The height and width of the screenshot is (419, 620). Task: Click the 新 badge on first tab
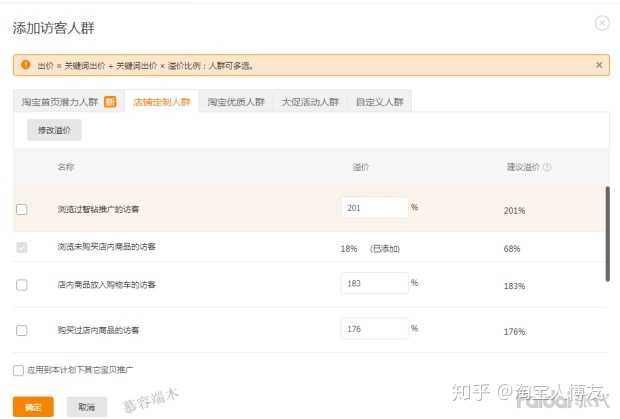(x=110, y=101)
